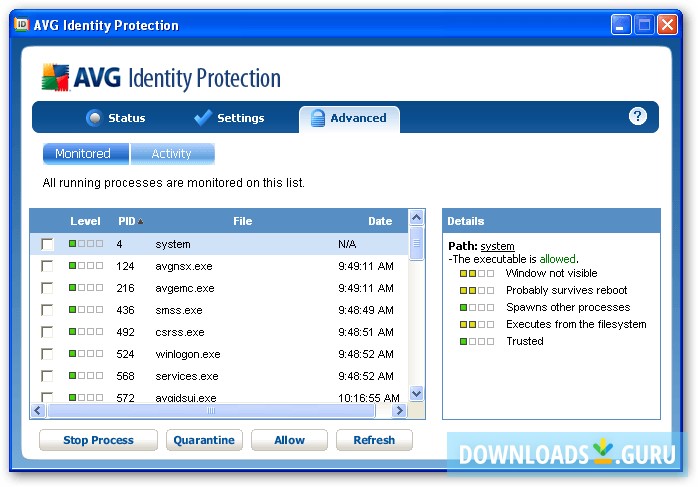Viewport: 698px width, 487px height.
Task: Click the Stop Process button
Action: tap(98, 440)
